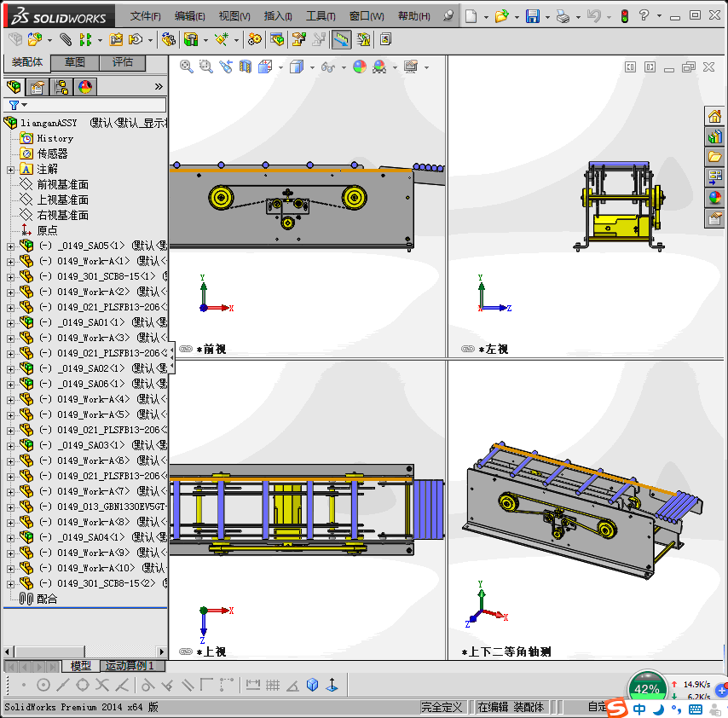
Task: Click the Sogou input method S icon
Action: [617, 708]
